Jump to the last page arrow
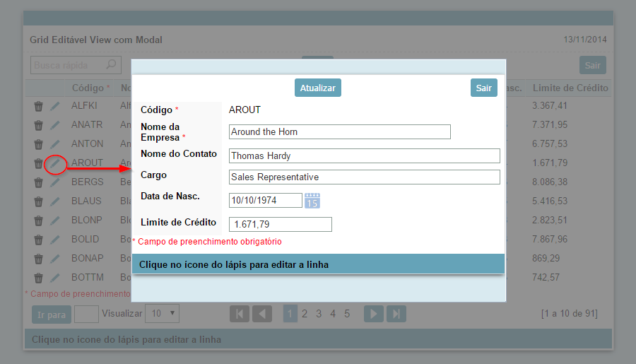 (396, 314)
